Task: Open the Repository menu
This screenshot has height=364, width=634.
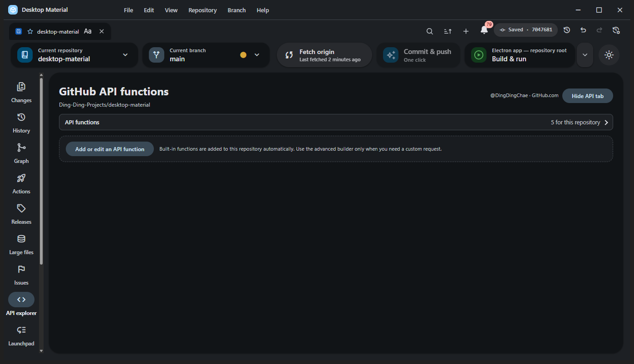Action: tap(202, 10)
